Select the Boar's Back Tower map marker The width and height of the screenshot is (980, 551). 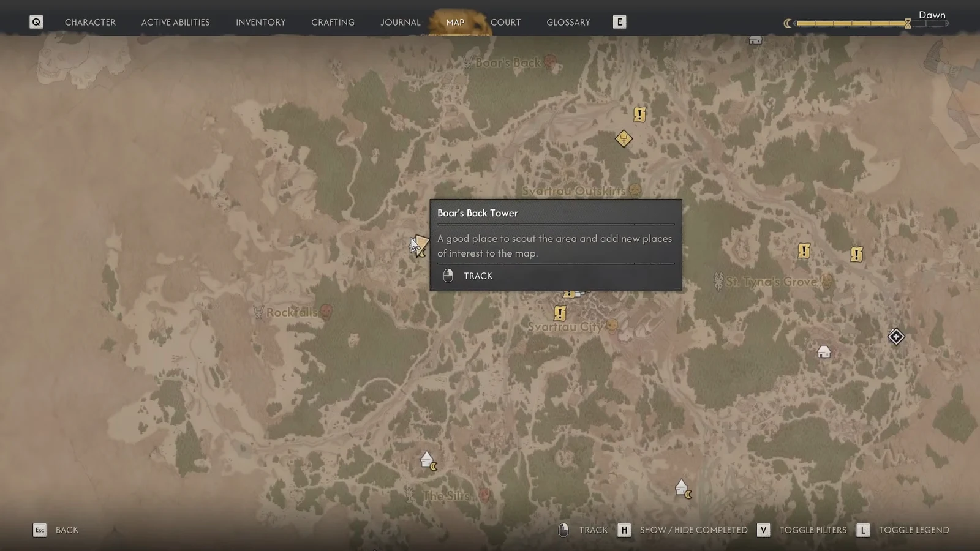[x=419, y=246]
